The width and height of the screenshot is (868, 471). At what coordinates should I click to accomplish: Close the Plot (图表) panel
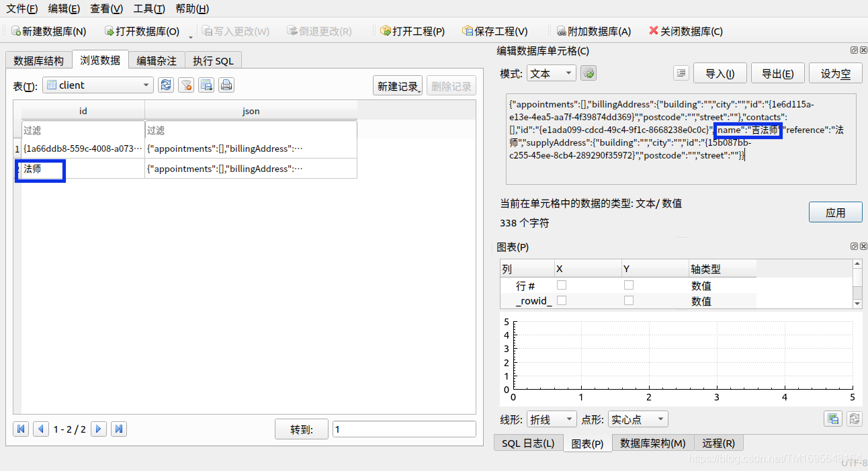click(863, 247)
